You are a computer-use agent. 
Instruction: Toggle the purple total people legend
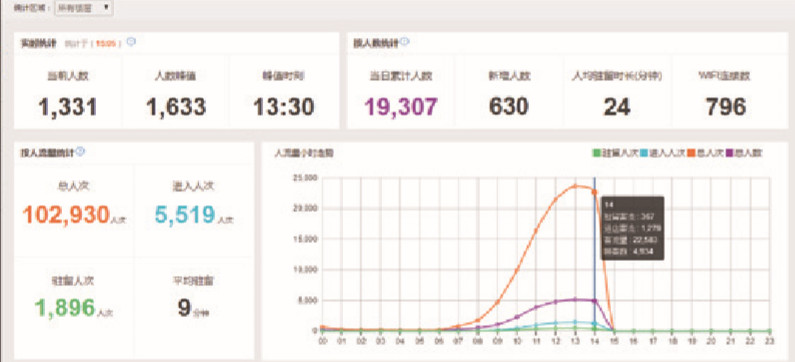(744, 153)
